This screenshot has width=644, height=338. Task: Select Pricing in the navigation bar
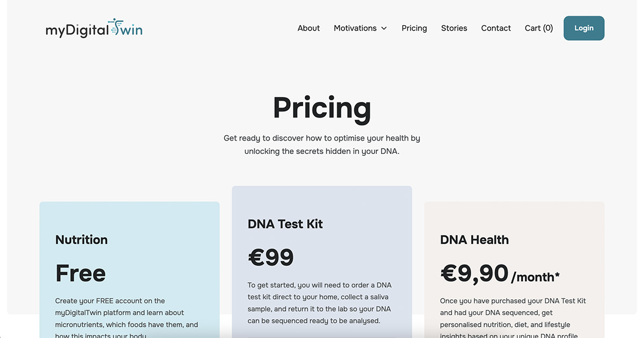tap(414, 28)
